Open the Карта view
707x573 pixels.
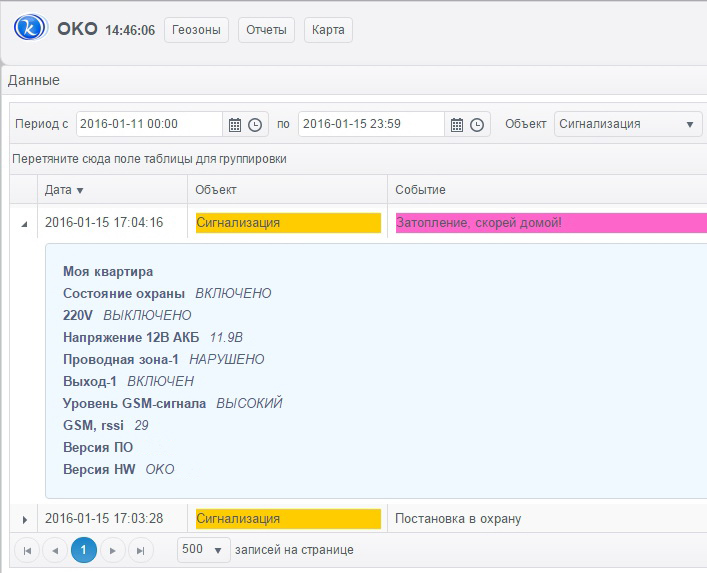(x=328, y=30)
